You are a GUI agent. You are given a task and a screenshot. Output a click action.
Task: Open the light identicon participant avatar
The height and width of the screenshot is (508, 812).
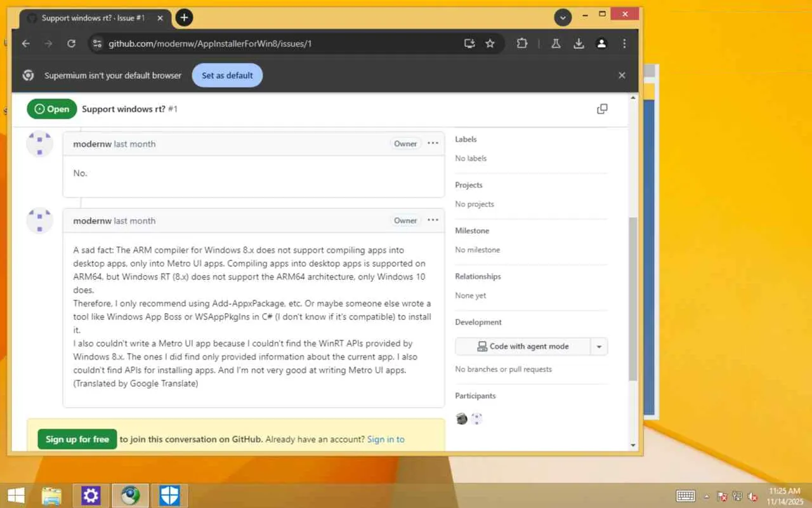(x=477, y=418)
